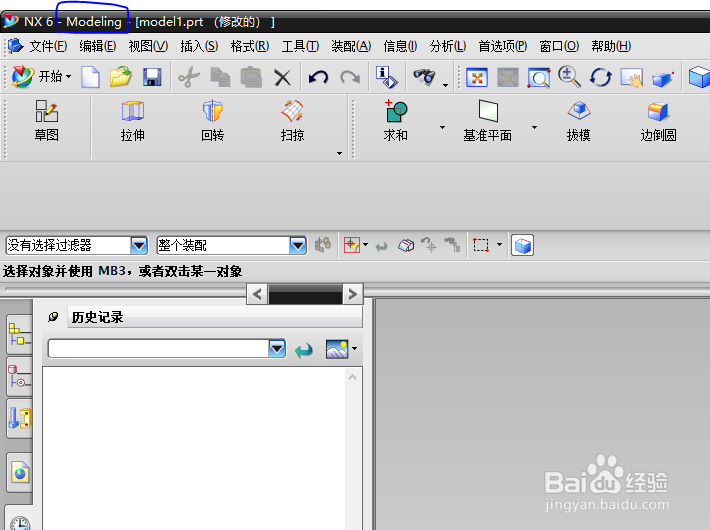Open the 没有选择过滤器 selection filter dropdown
The width and height of the screenshot is (710, 530).
click(x=139, y=246)
